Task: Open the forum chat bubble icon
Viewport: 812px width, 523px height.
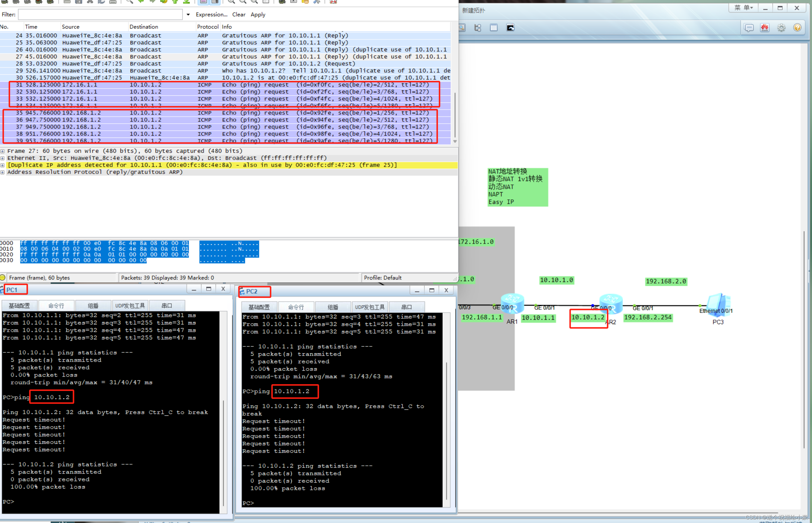Action: tap(749, 28)
